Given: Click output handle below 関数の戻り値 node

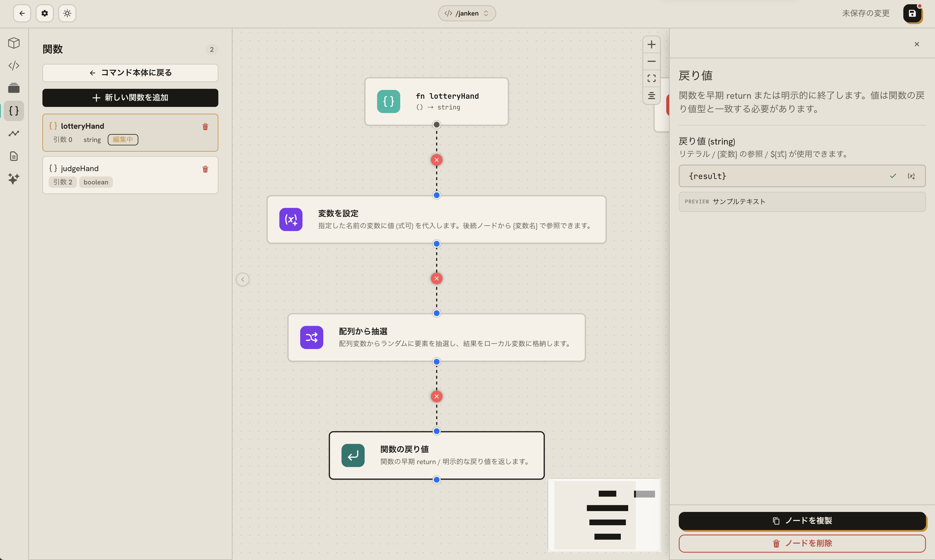Looking at the screenshot, I should (x=437, y=480).
